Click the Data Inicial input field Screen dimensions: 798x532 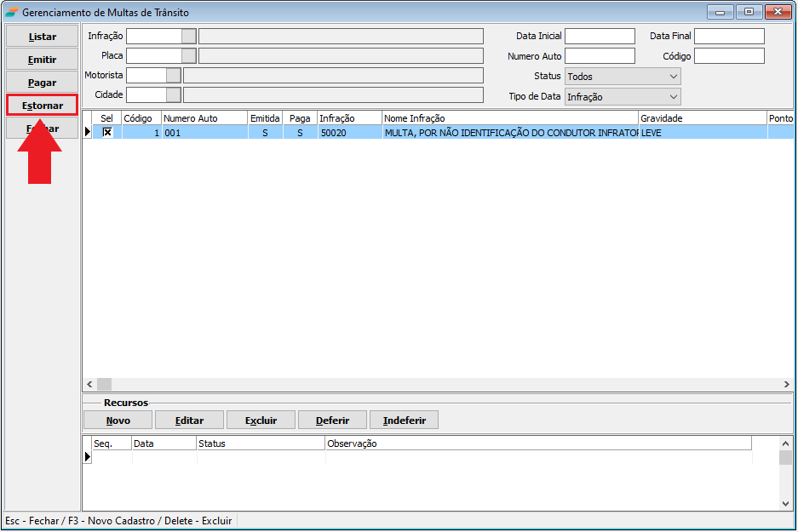pyautogui.click(x=600, y=36)
